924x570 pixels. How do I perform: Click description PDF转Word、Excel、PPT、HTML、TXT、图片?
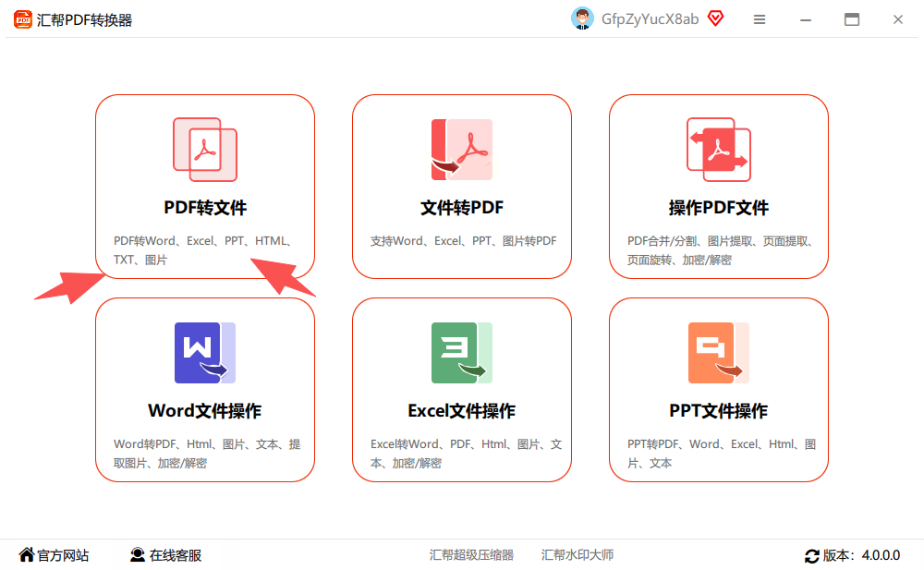[x=204, y=250]
